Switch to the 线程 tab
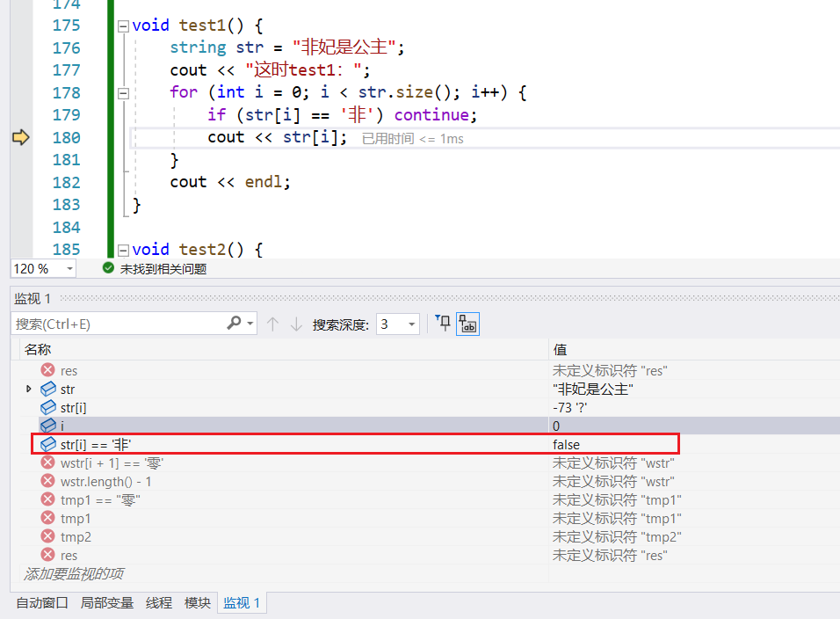The width and height of the screenshot is (840, 619). 158,603
